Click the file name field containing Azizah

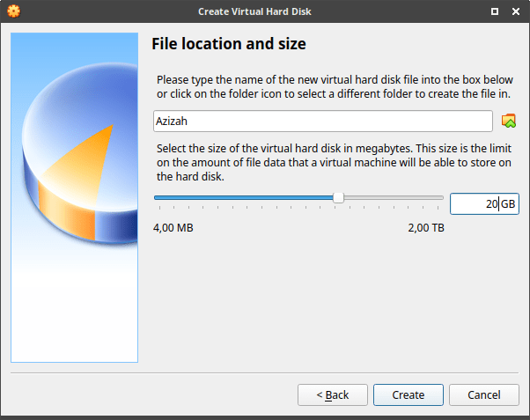322,121
